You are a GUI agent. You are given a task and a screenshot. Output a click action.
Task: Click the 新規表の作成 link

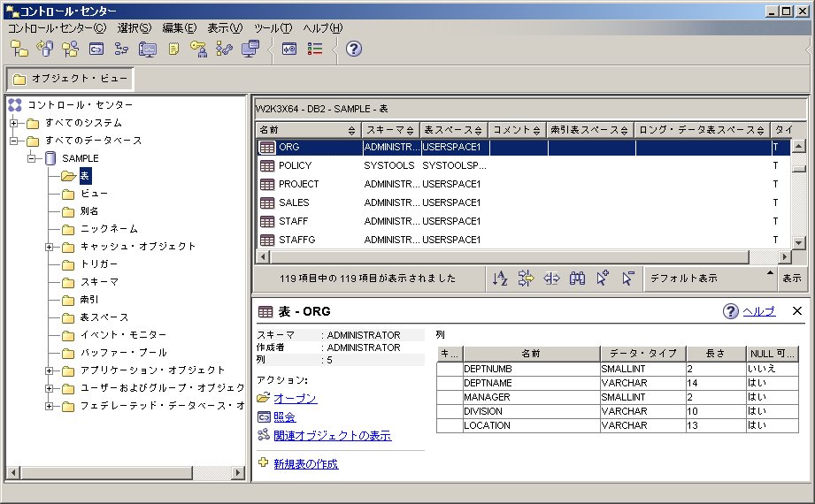point(305,464)
